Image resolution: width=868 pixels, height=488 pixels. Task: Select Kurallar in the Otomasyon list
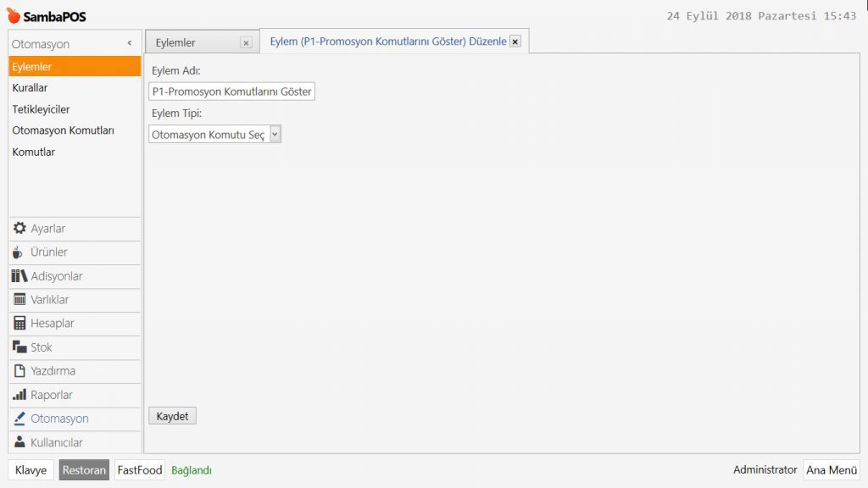pos(30,88)
